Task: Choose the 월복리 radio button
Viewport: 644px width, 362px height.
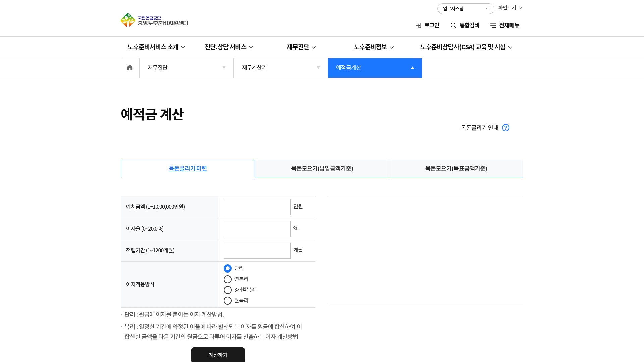Action: click(x=228, y=301)
